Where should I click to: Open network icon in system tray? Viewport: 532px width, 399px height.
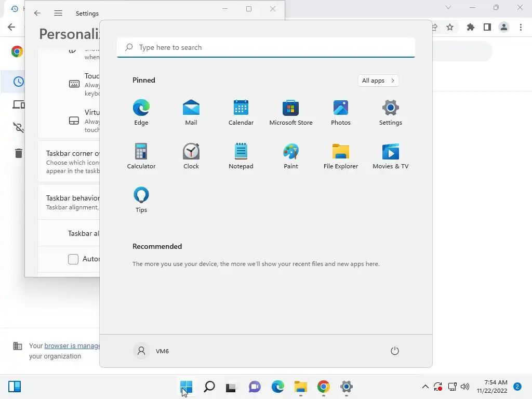[453, 387]
